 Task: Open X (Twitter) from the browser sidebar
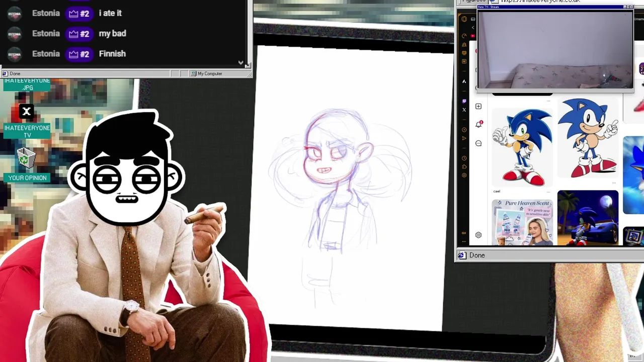464,110
